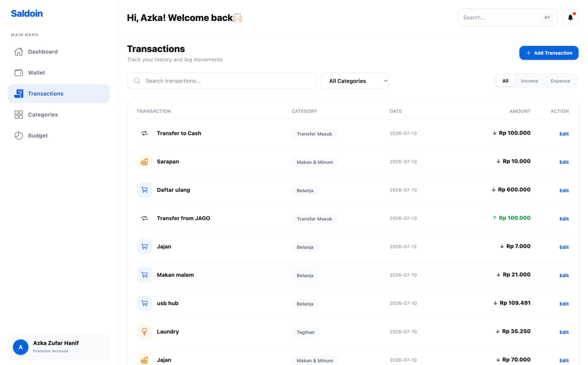This screenshot has width=588, height=365.
Task: Edit the Transfer from JAGO transaction
Action: pyautogui.click(x=564, y=219)
